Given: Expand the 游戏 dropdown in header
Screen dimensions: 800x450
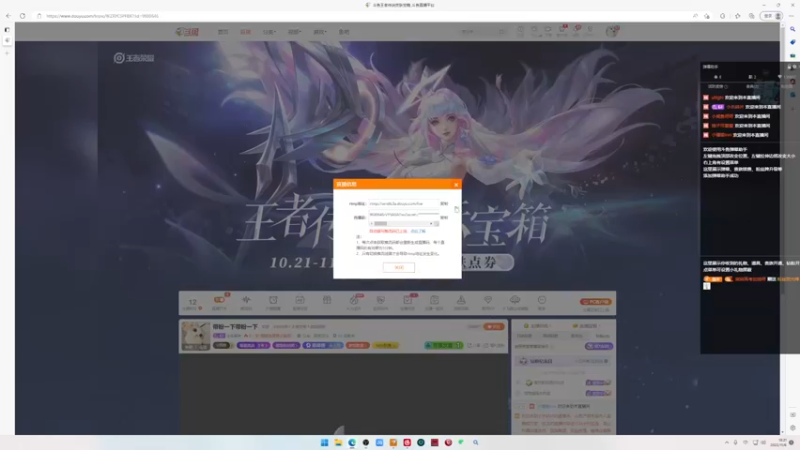Looking at the screenshot, I should 319,32.
